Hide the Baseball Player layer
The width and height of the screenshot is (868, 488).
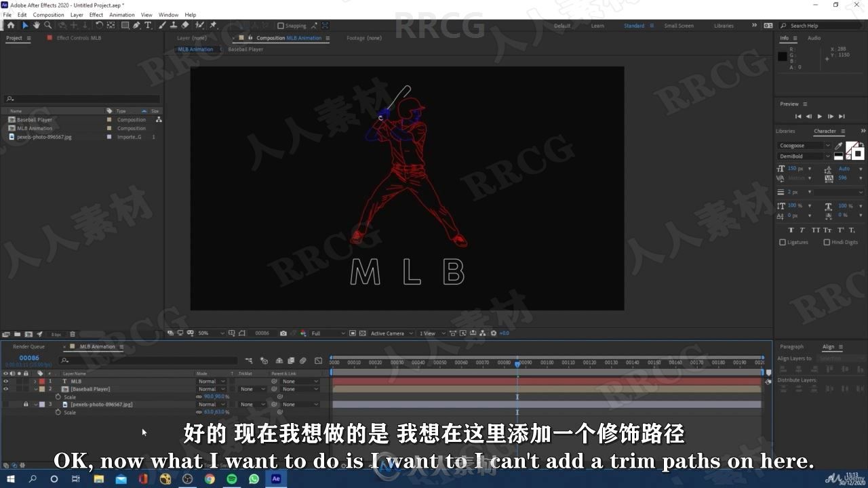click(x=6, y=389)
